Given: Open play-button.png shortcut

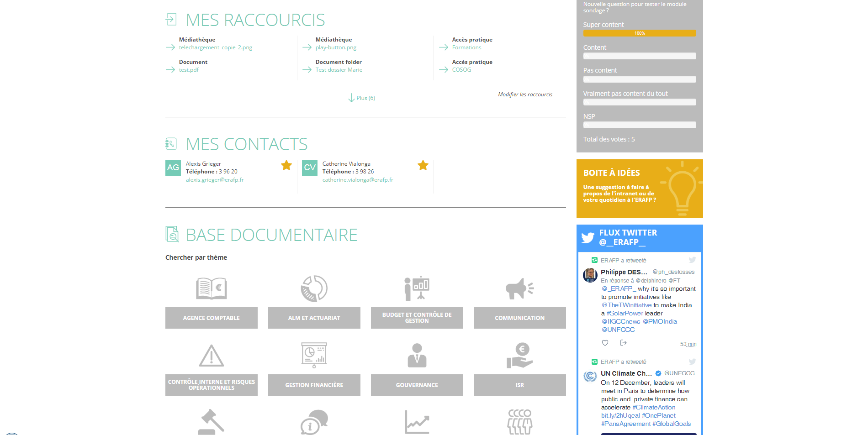Looking at the screenshot, I should 336,47.
